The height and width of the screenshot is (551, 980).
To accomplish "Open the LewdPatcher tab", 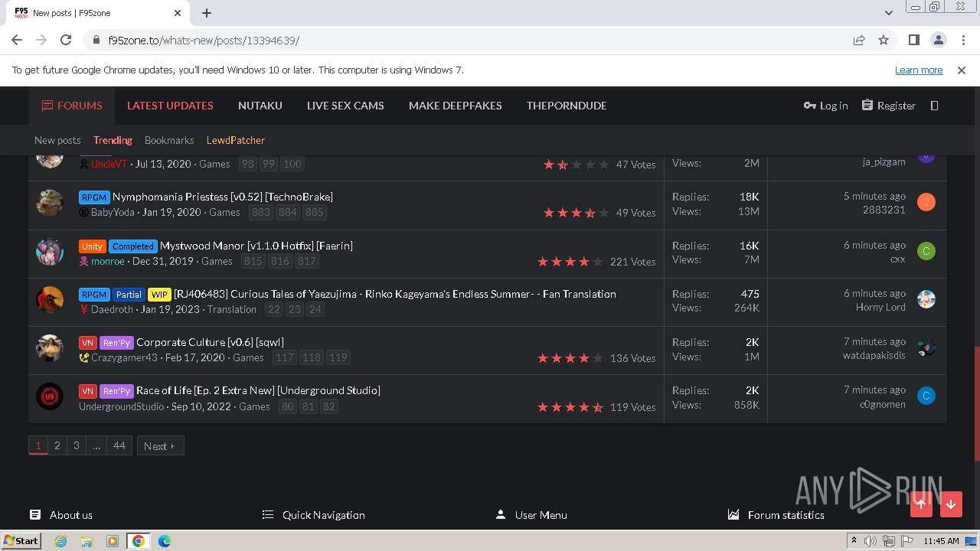I will point(236,140).
